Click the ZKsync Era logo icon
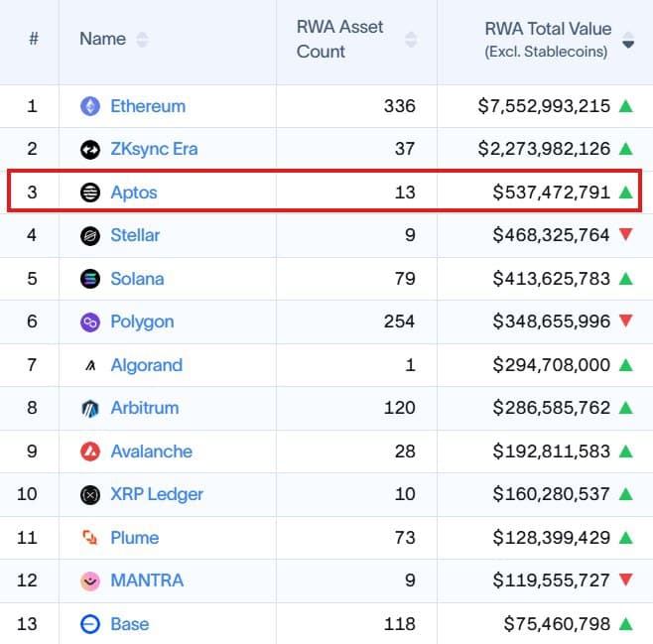Viewport: 653px width, 644px height. pos(90,150)
